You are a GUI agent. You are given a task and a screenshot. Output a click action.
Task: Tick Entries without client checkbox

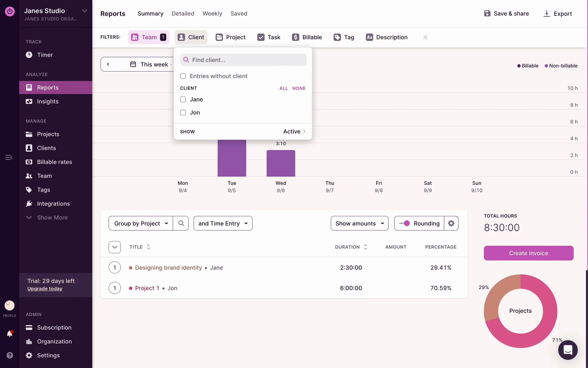pyautogui.click(x=183, y=76)
